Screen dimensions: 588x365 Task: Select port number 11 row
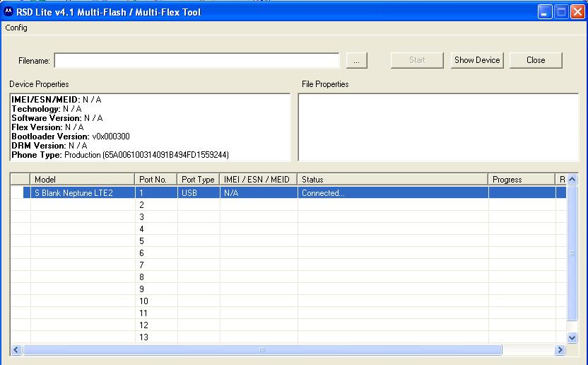tap(288, 313)
